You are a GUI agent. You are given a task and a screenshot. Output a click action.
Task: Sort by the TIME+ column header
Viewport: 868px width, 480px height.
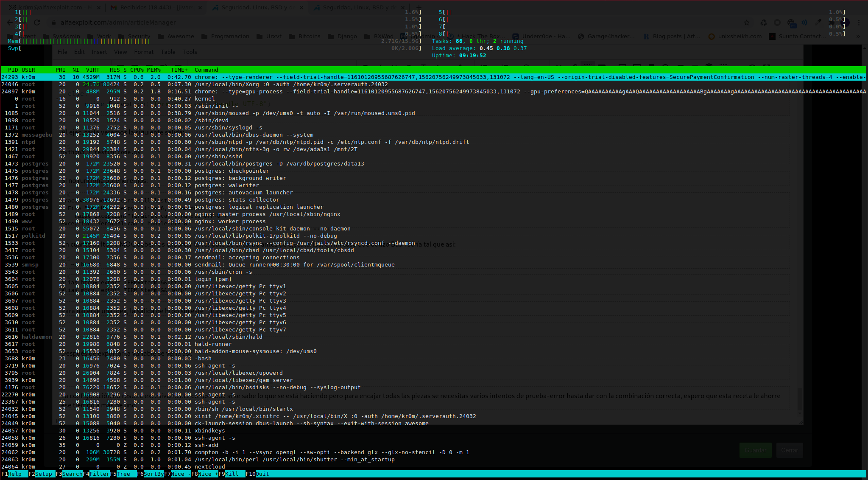(x=179, y=70)
